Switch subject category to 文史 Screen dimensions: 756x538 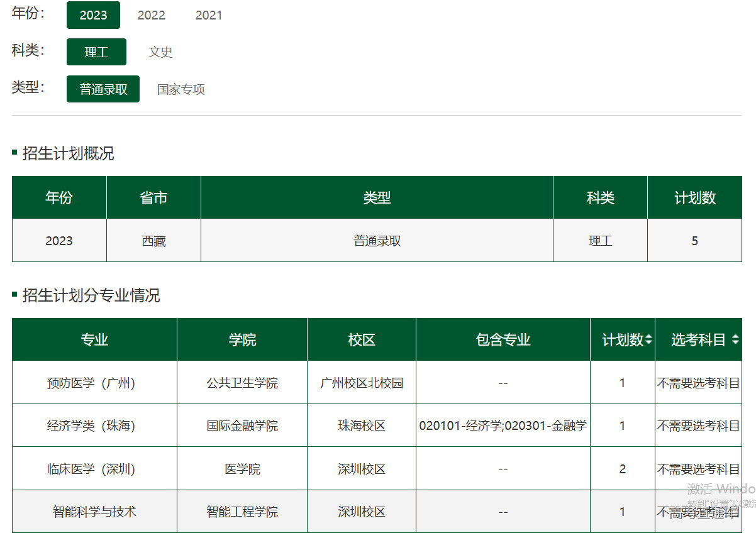point(160,52)
